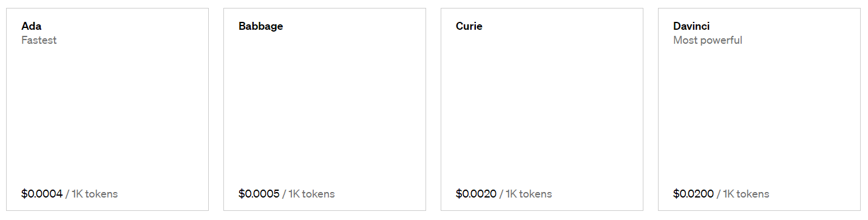Click the $0.0200 price in Davinci card
The width and height of the screenshot is (868, 220).
coord(694,194)
